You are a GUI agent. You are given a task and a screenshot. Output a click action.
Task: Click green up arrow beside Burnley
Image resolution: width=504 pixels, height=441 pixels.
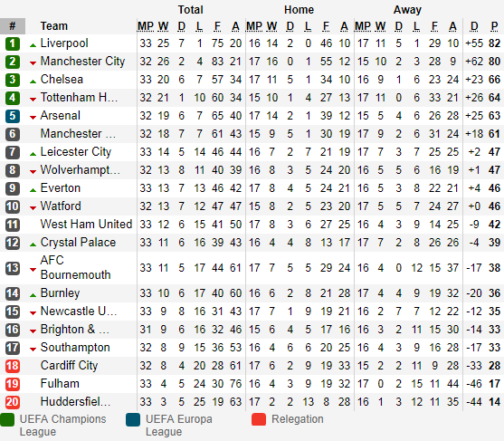click(33, 295)
